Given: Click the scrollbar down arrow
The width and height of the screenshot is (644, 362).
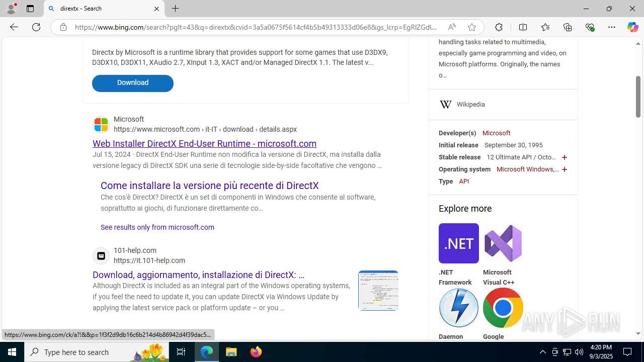Looking at the screenshot, I should (638, 333).
